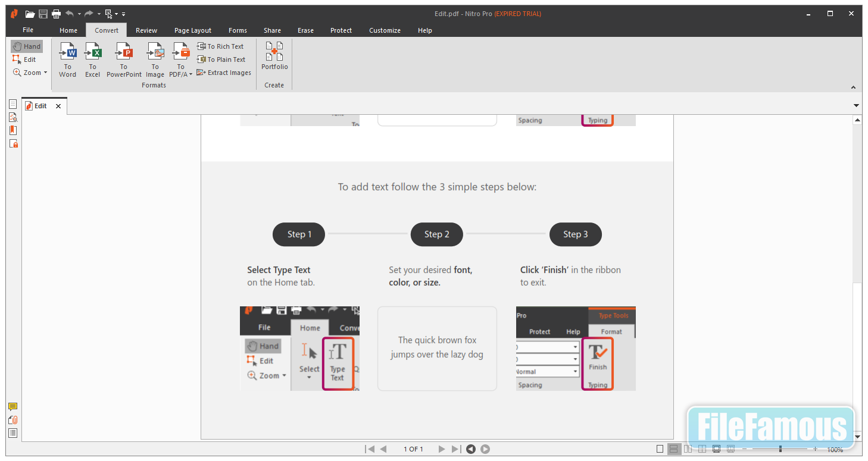
Task: Click the Undo arrow icon
Action: 70,14
